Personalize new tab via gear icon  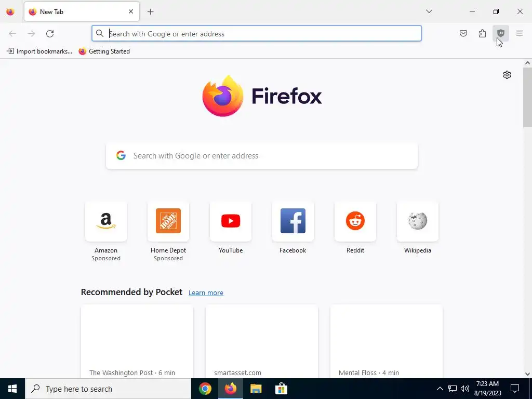tap(507, 75)
